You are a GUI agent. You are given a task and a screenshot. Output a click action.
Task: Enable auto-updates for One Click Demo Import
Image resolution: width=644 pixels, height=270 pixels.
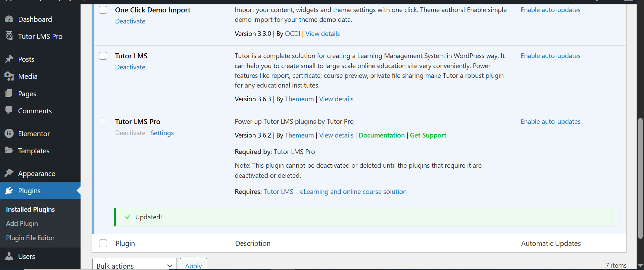(550, 10)
